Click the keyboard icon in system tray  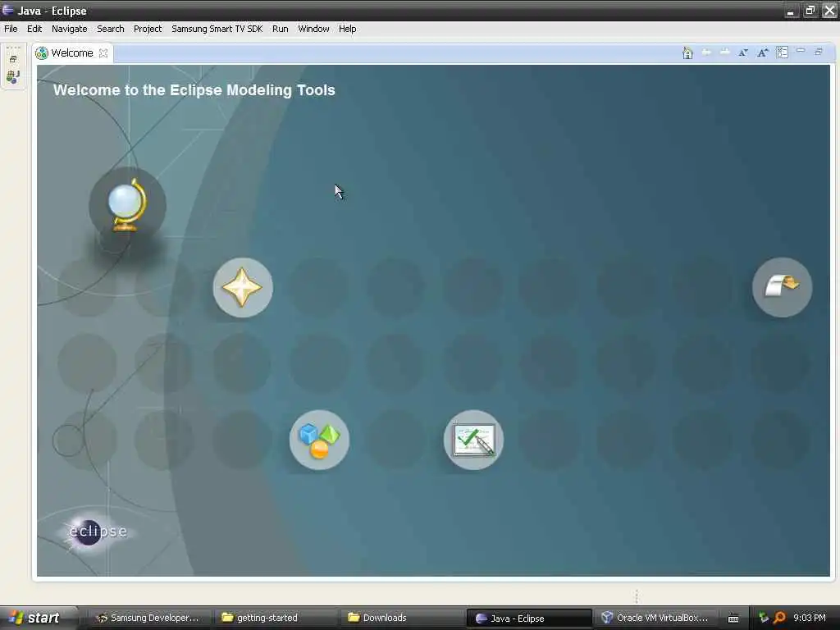(x=733, y=619)
